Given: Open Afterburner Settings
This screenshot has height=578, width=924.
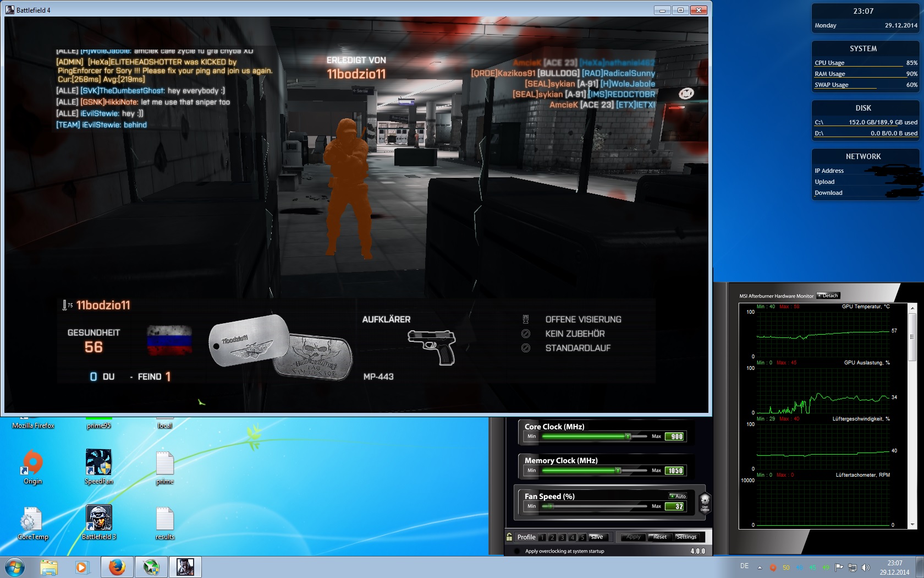Looking at the screenshot, I should coord(686,537).
